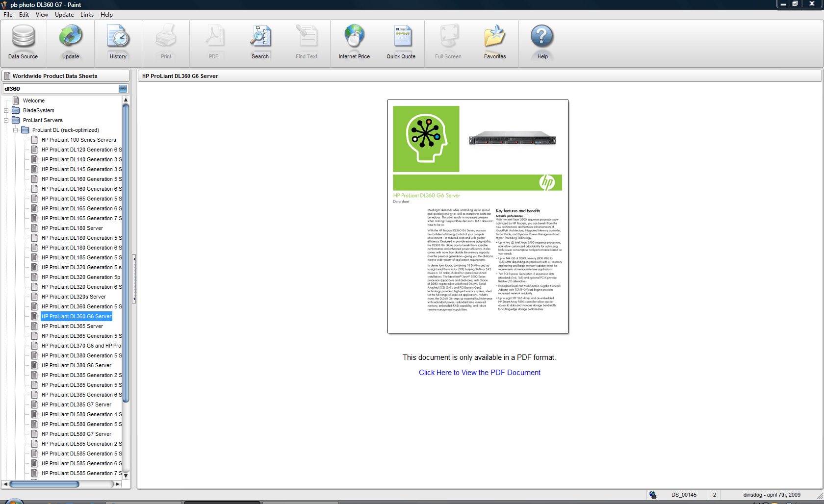This screenshot has height=504, width=824.
Task: Open the Help menu
Action: [106, 15]
